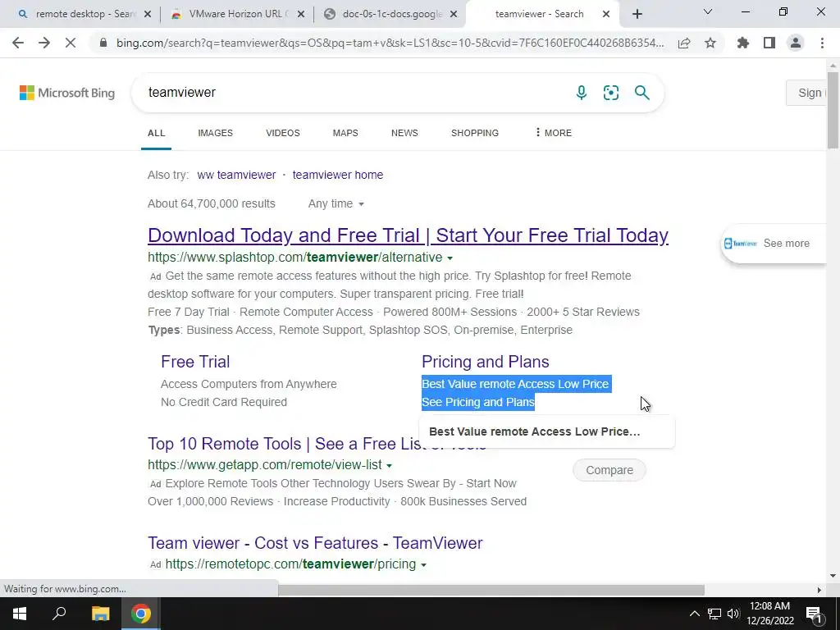Show hidden system tray icons
This screenshot has width=840, height=630.
point(694,614)
